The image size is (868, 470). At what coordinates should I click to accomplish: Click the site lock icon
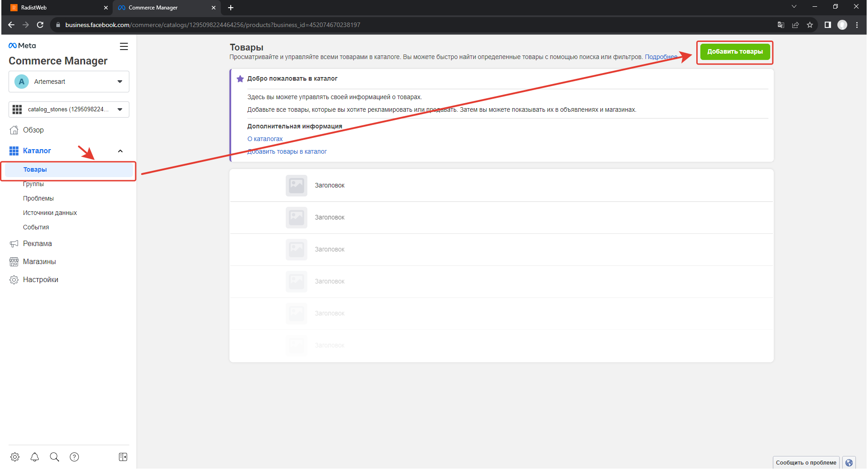click(58, 25)
